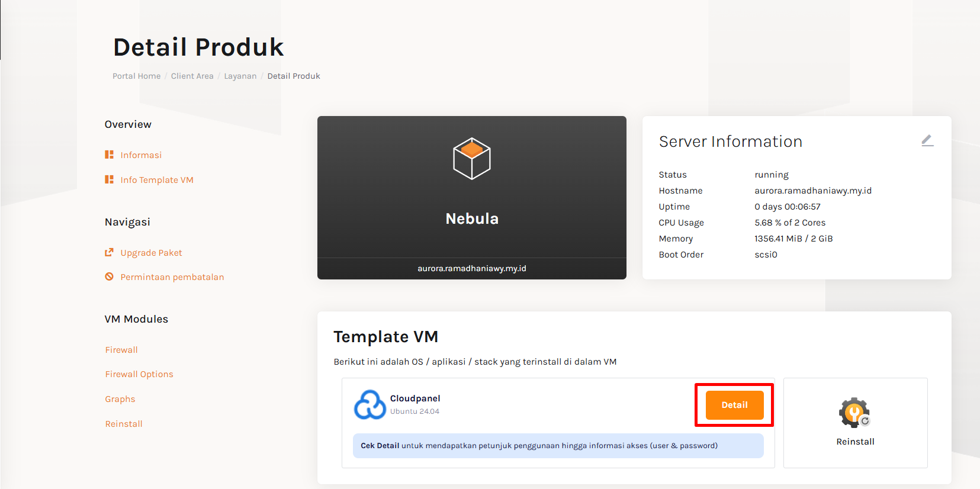Click the Cloudpanel cloud logo icon
Screen dimensions: 980x489
tap(369, 404)
